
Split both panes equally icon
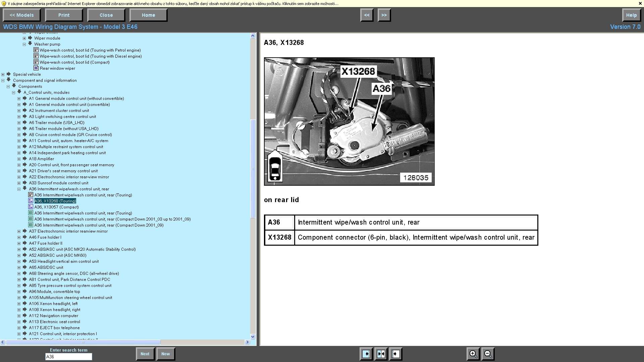click(381, 354)
